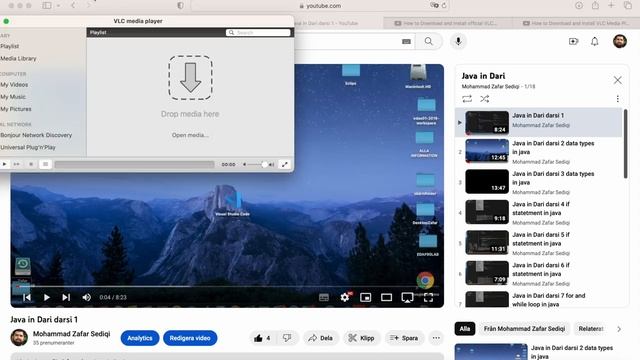The width and height of the screenshot is (640, 360).
Task: Select Från Mohammad Zafar Sediqi chip
Action: click(x=524, y=329)
